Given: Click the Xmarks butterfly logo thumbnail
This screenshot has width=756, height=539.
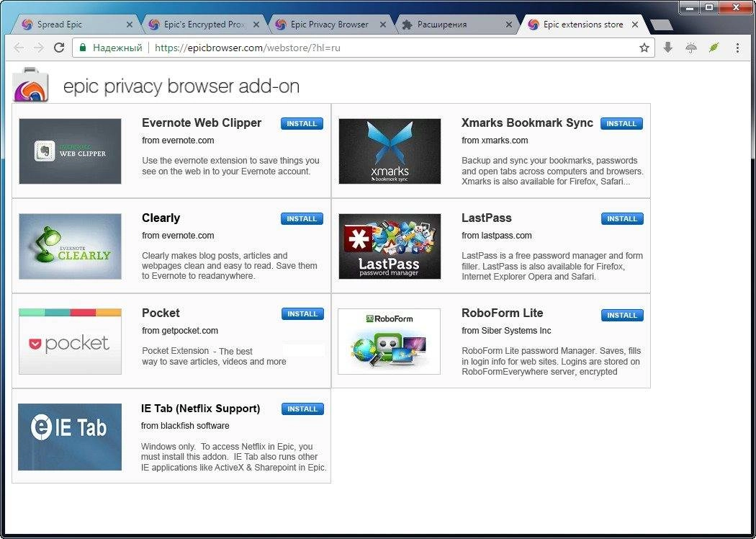Looking at the screenshot, I should tap(390, 151).
